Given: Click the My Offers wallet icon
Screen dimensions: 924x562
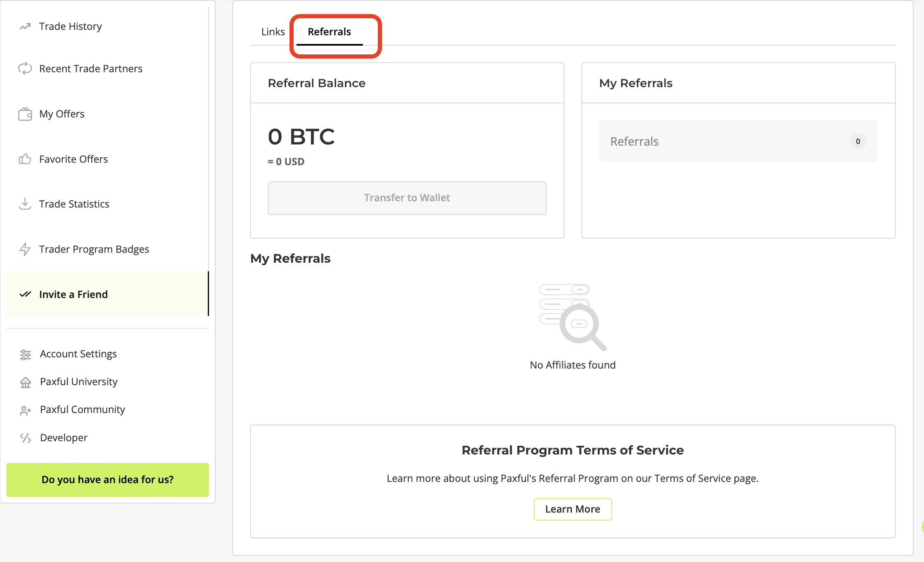Looking at the screenshot, I should (25, 114).
